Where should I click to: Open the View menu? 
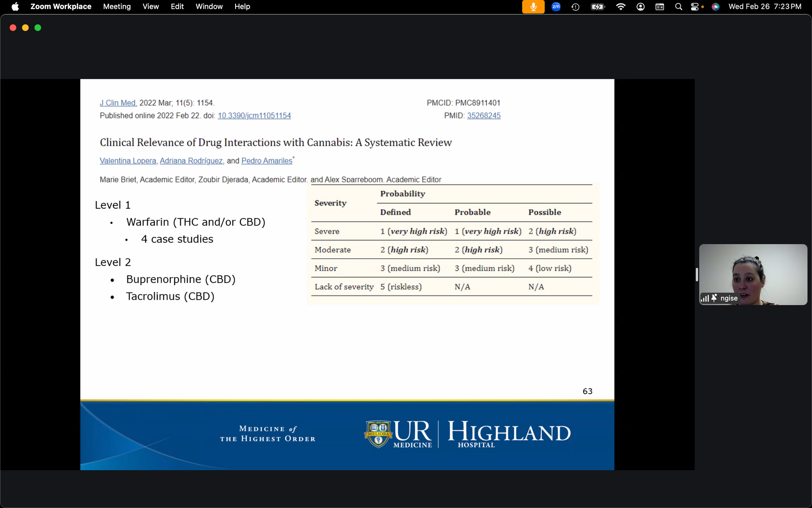(151, 7)
